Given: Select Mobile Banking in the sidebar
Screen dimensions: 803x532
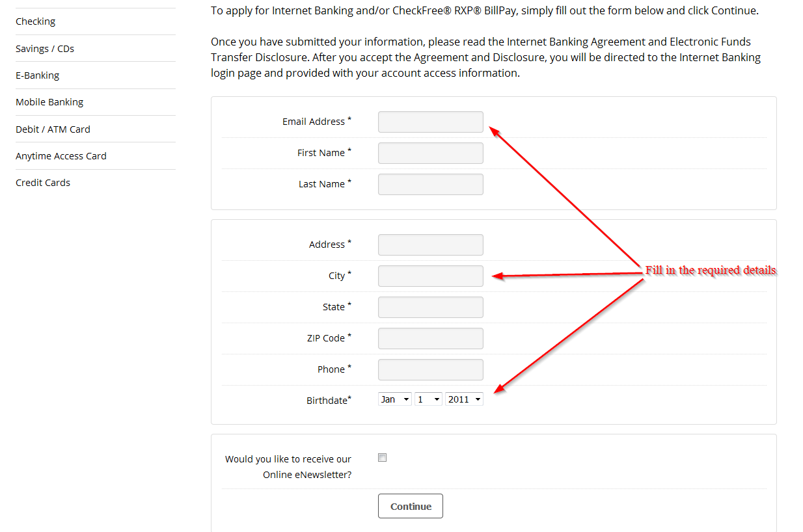Looking at the screenshot, I should click(x=49, y=102).
